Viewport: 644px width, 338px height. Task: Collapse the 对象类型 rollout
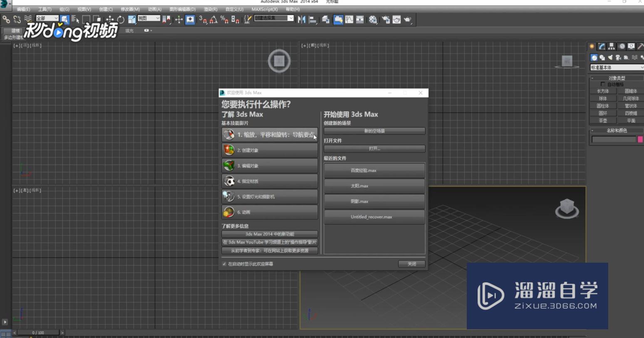(617, 78)
